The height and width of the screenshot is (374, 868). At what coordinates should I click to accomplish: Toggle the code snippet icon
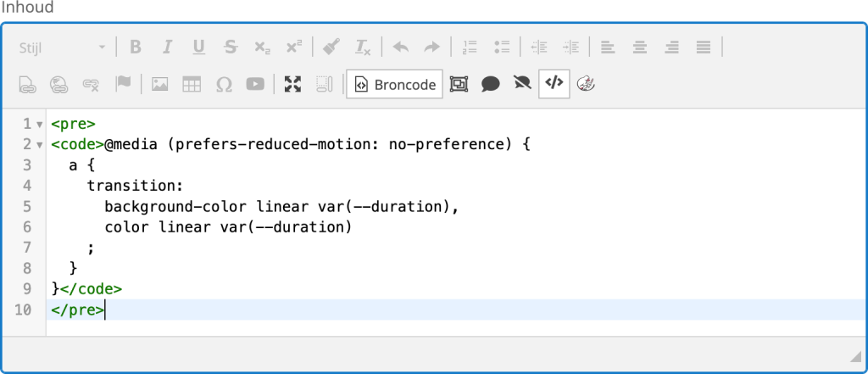554,84
